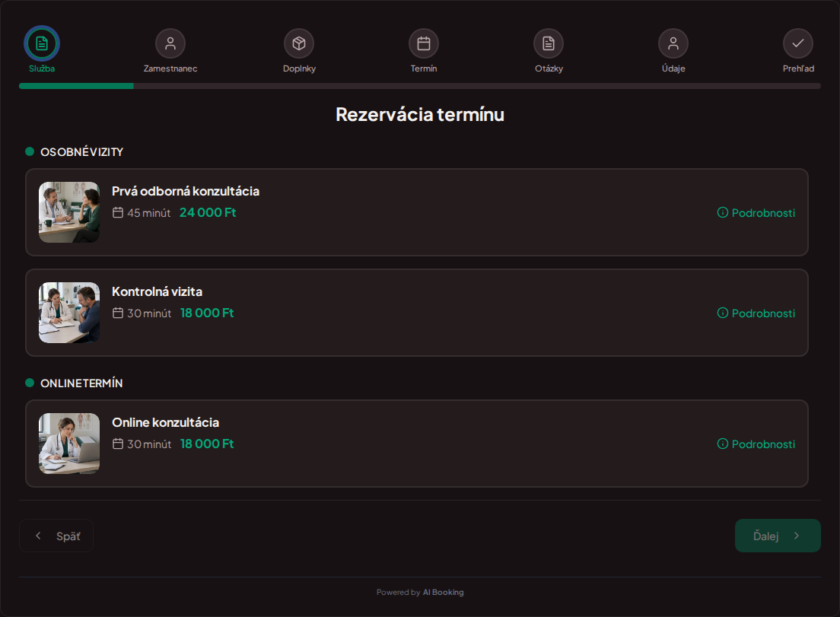Open the Otázky document icon step
Viewport: 840px width, 617px height.
pos(549,43)
